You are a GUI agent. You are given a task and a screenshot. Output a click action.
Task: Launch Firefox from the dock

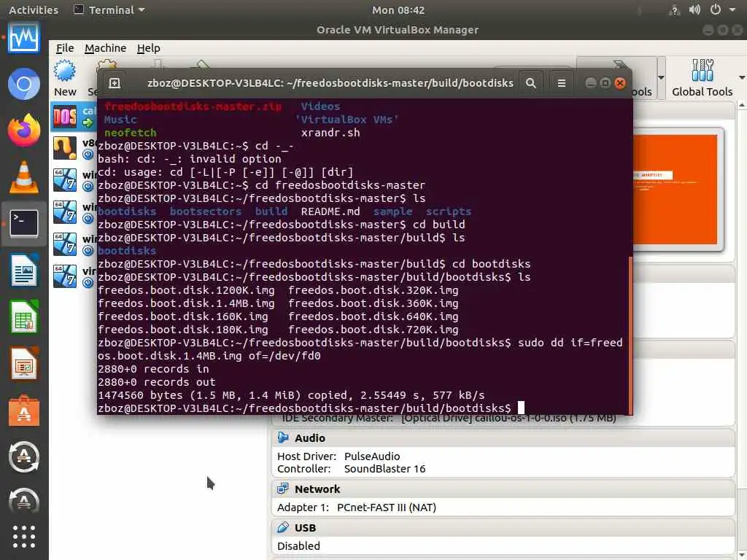click(x=24, y=131)
